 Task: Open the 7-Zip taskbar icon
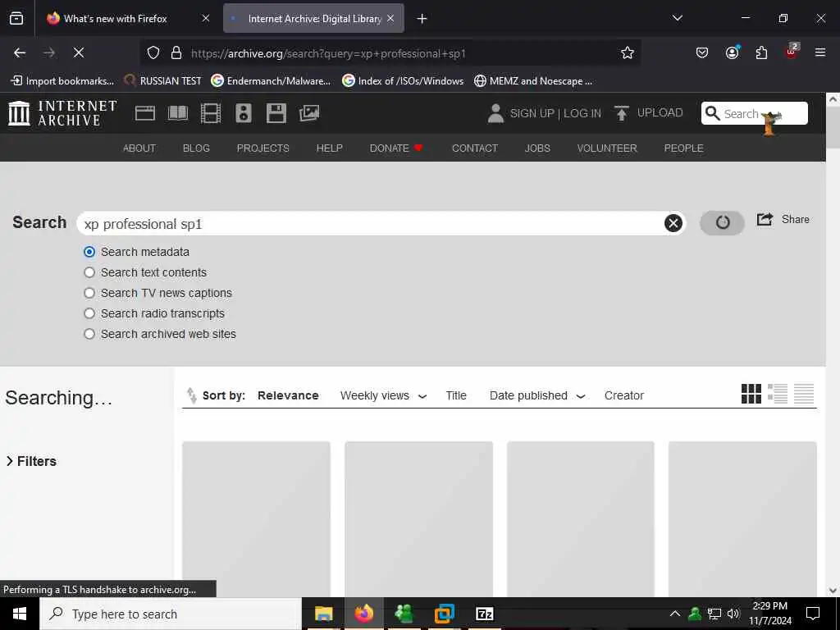pyautogui.click(x=484, y=614)
